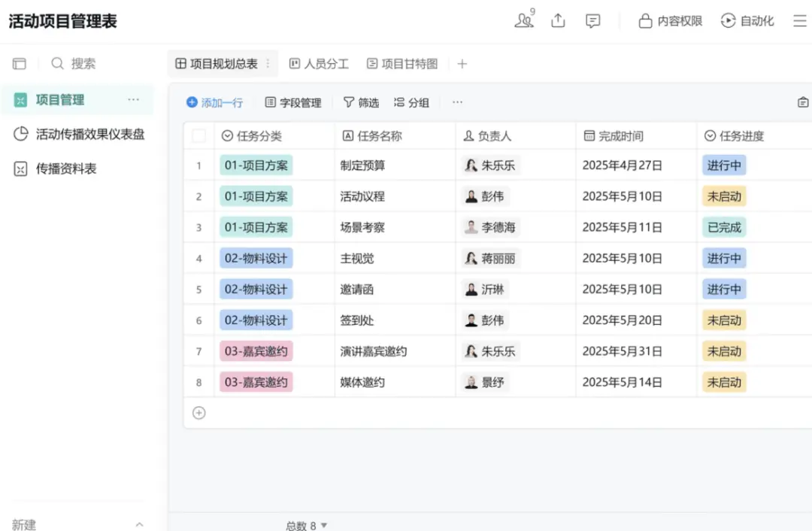Open the 自动化 automation settings
Screen dimensions: 812x531
747,20
